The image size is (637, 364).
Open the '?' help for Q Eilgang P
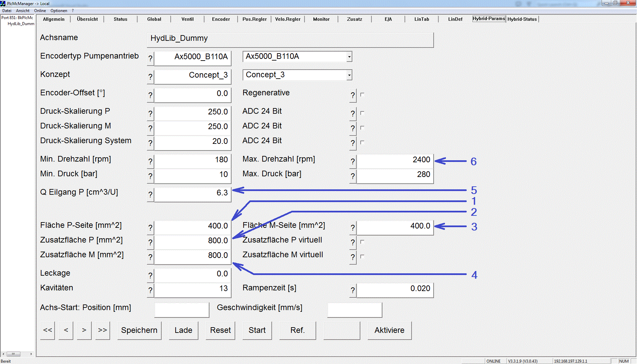(x=151, y=195)
